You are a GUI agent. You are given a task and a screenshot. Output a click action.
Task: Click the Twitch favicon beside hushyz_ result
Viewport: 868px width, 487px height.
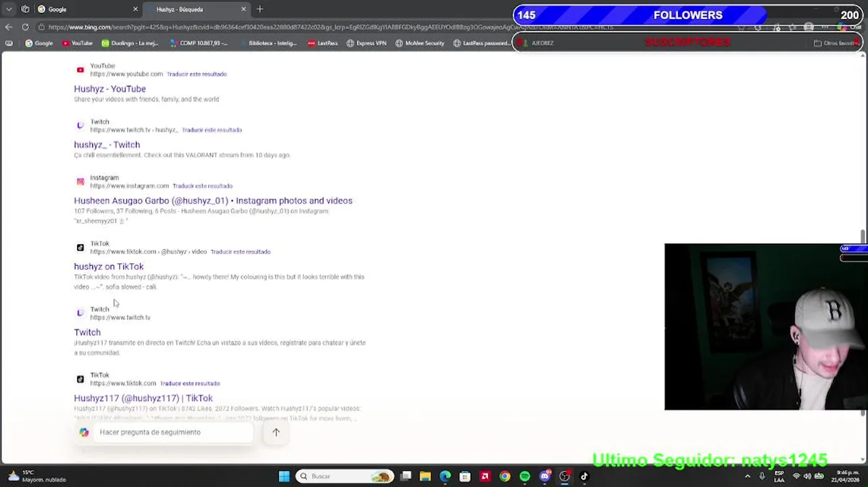point(80,126)
